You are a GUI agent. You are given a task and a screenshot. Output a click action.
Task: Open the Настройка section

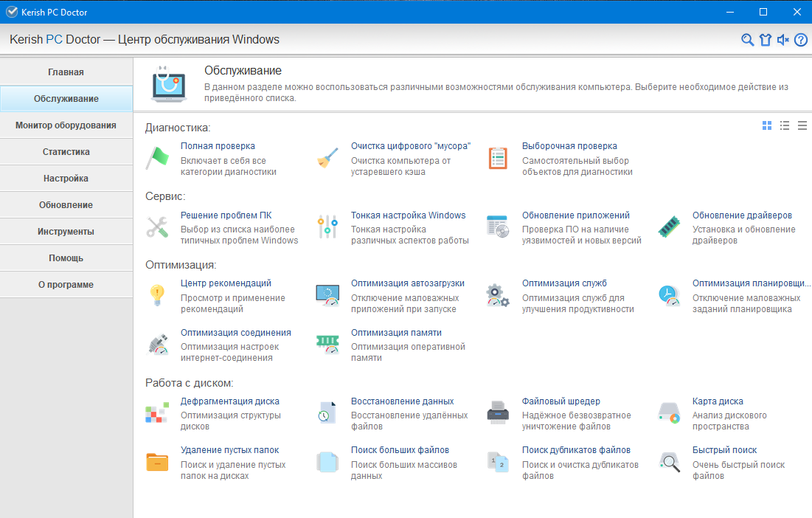(x=66, y=178)
